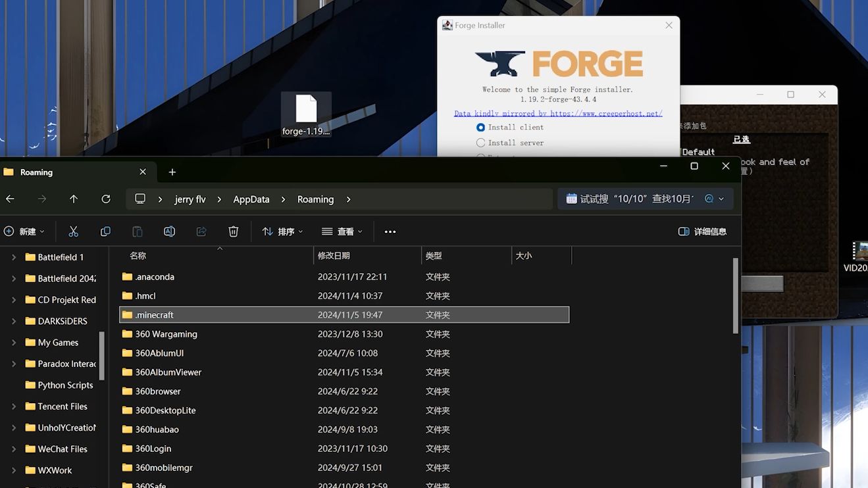Screen dimensions: 868x488
Task: Click the .anaconda folder icon
Action: [x=127, y=277]
